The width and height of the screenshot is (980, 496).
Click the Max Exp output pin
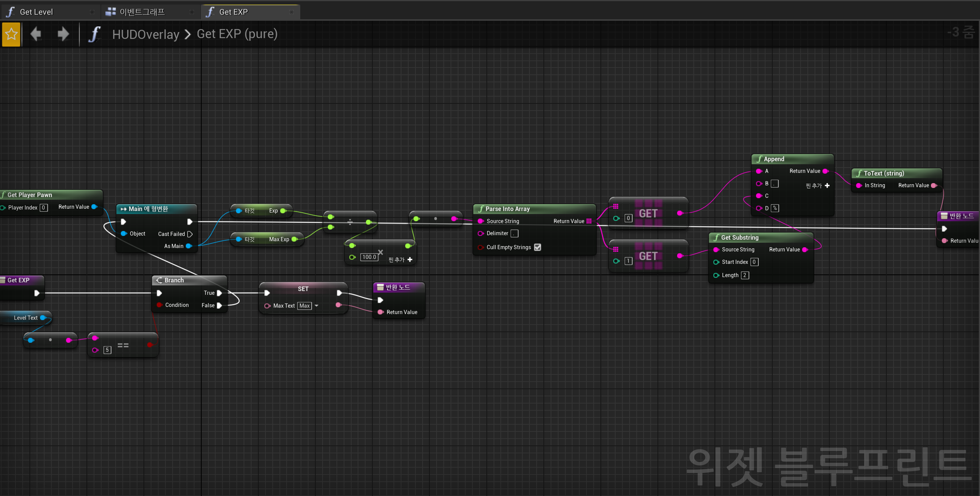coord(294,240)
